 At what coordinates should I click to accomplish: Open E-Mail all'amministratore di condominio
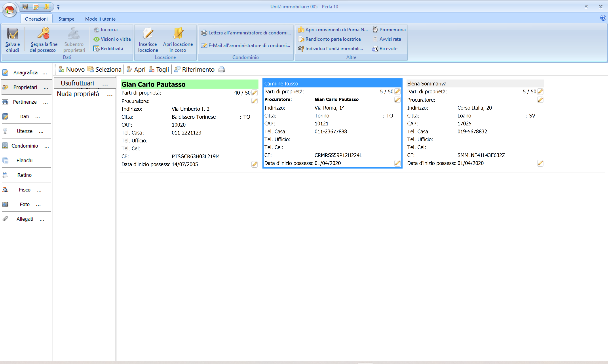(x=246, y=45)
